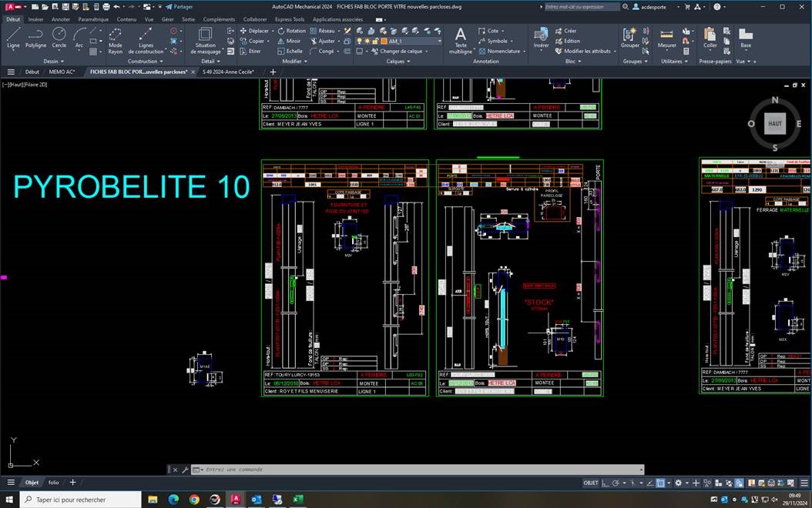Switch to S 49 2024-Anne Cecile tab
Image resolution: width=812 pixels, height=508 pixels.
pyautogui.click(x=228, y=72)
